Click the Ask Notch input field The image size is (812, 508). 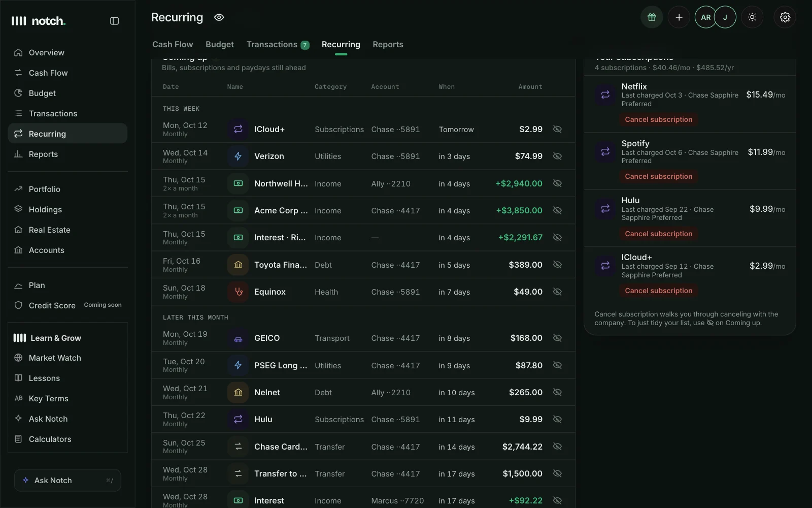(x=67, y=480)
